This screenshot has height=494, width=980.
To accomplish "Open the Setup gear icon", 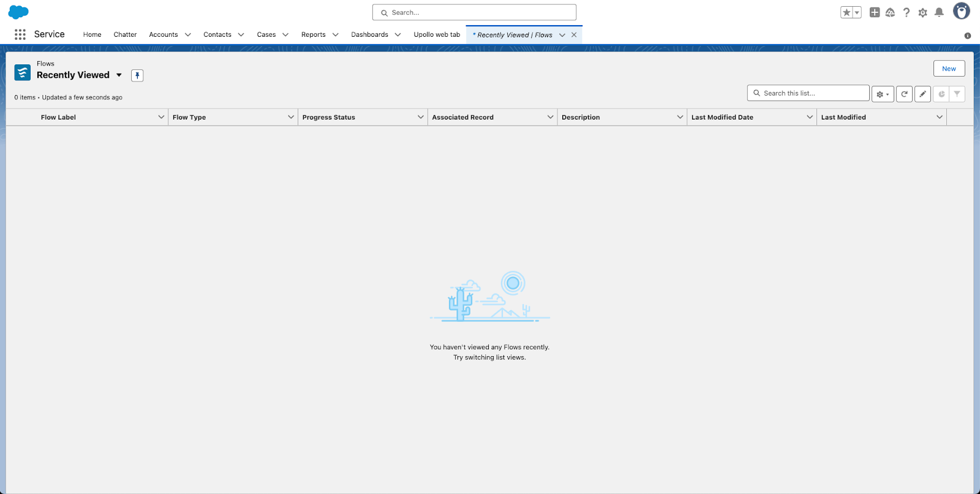I will tap(922, 12).
